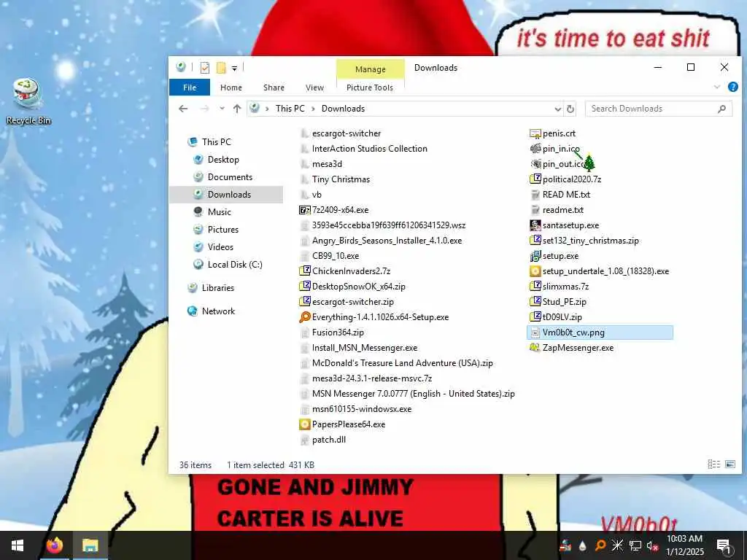Select This PC in navigation pane
The height and width of the screenshot is (560, 747).
click(216, 142)
